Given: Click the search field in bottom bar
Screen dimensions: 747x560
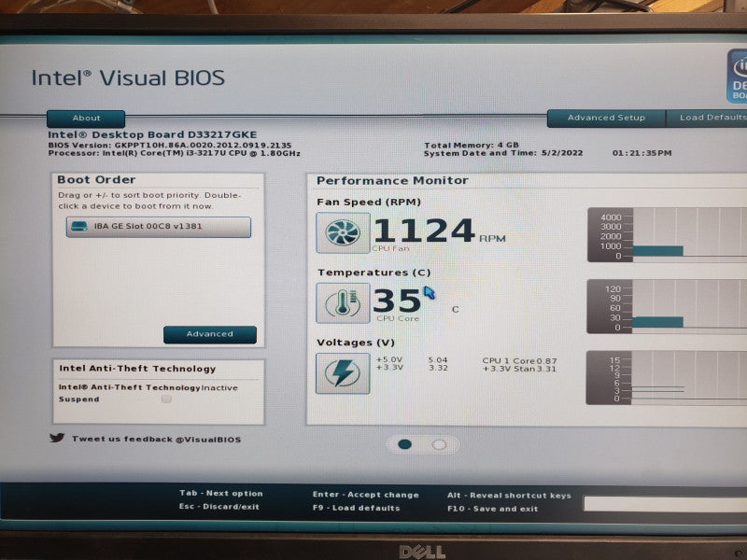Looking at the screenshot, I should (665, 504).
